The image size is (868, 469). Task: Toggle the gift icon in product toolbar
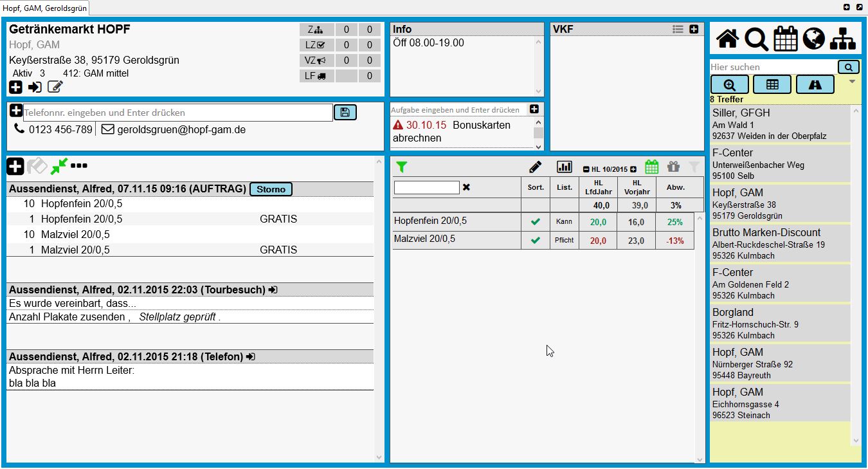click(673, 167)
